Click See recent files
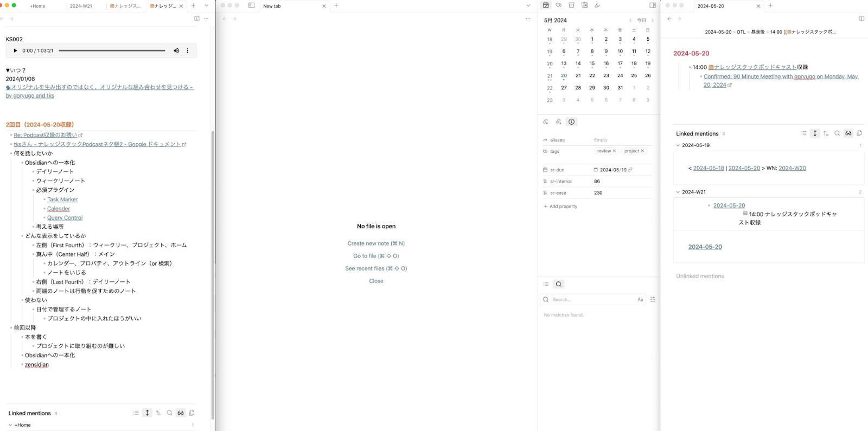 click(x=376, y=268)
